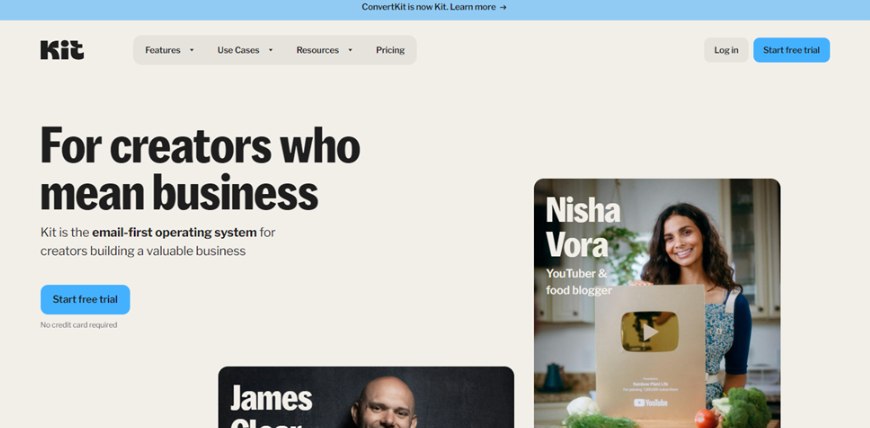The image size is (870, 428).
Task: Play the YouTube plaque video icon
Action: pos(649,331)
